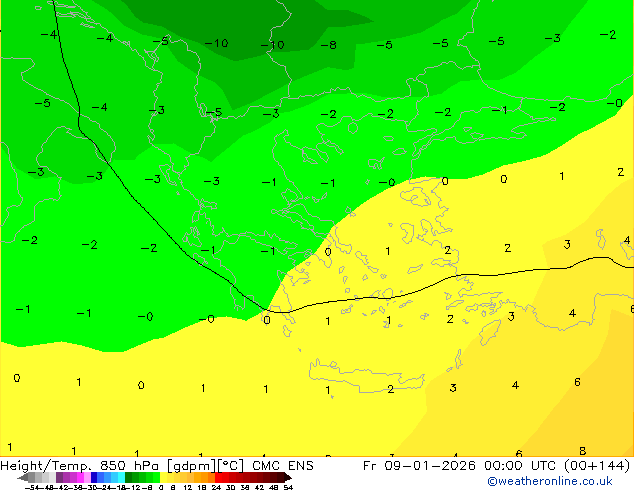Click the '(00+144)' forecast hour text

click(x=599, y=466)
